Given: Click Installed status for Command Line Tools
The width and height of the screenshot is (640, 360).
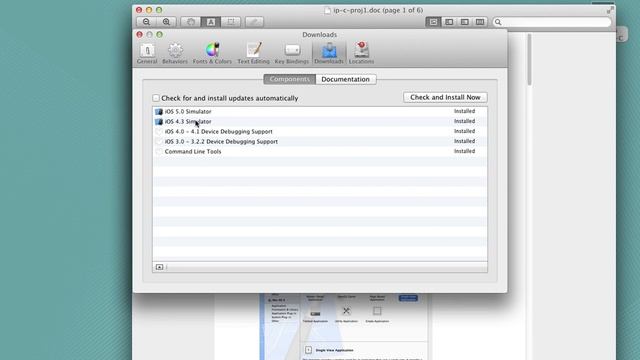Looking at the screenshot, I should click(464, 151).
